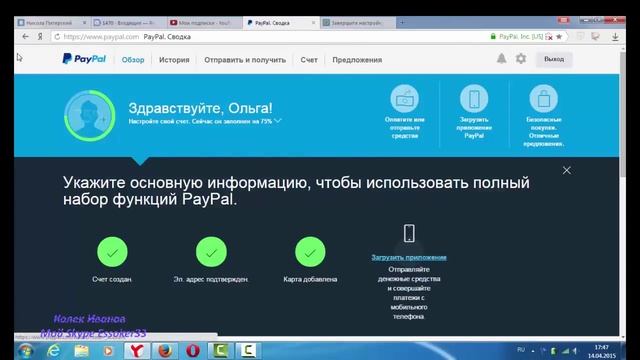
Task: Click the PayPal logo
Action: [x=84, y=59]
